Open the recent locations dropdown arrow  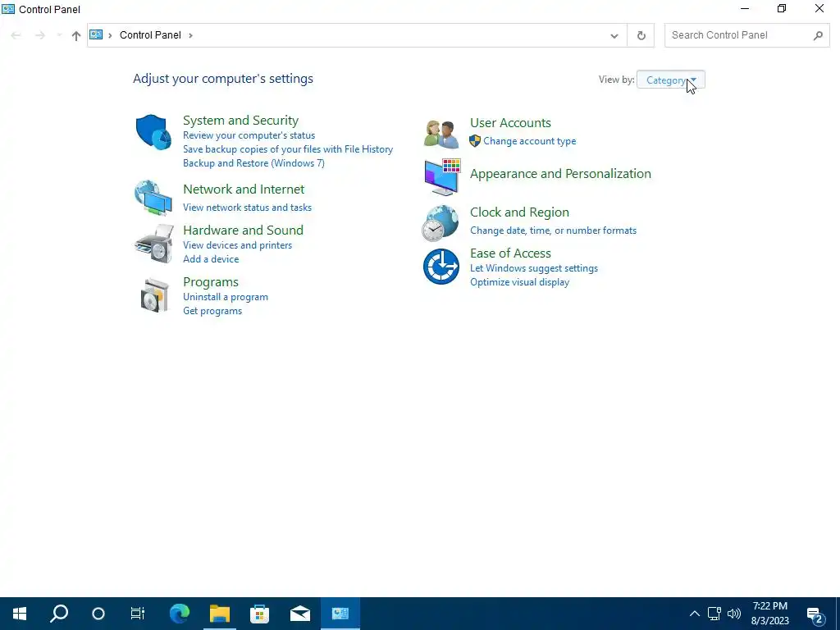pyautogui.click(x=58, y=35)
